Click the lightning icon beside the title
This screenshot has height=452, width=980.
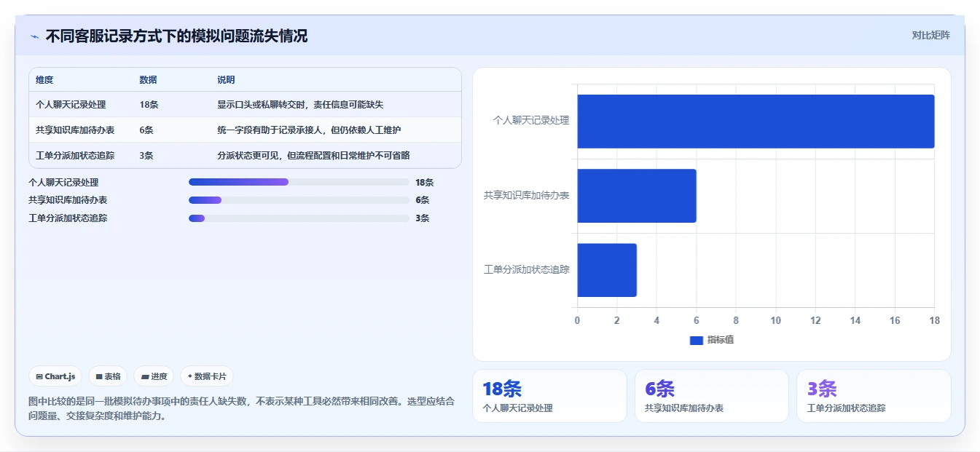pyautogui.click(x=34, y=36)
